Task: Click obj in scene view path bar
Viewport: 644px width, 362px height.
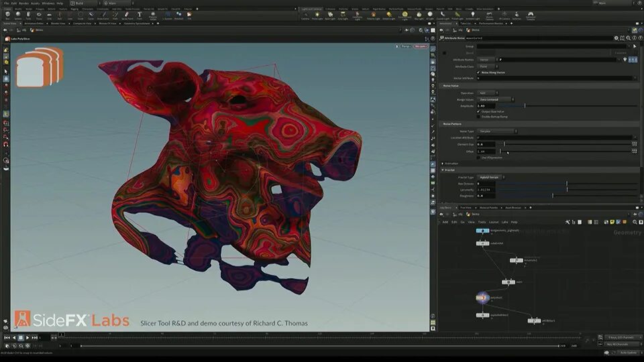Action: pos(24,30)
